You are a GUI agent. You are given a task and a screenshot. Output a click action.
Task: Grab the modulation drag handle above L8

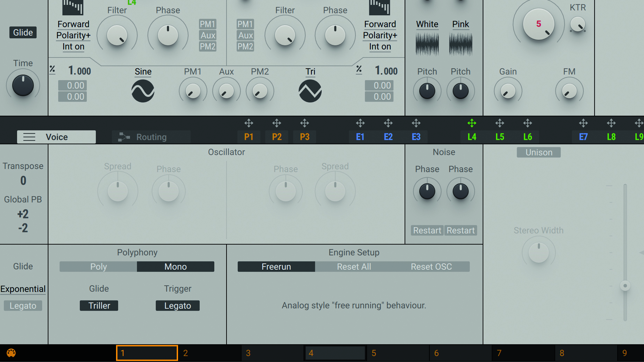point(611,123)
